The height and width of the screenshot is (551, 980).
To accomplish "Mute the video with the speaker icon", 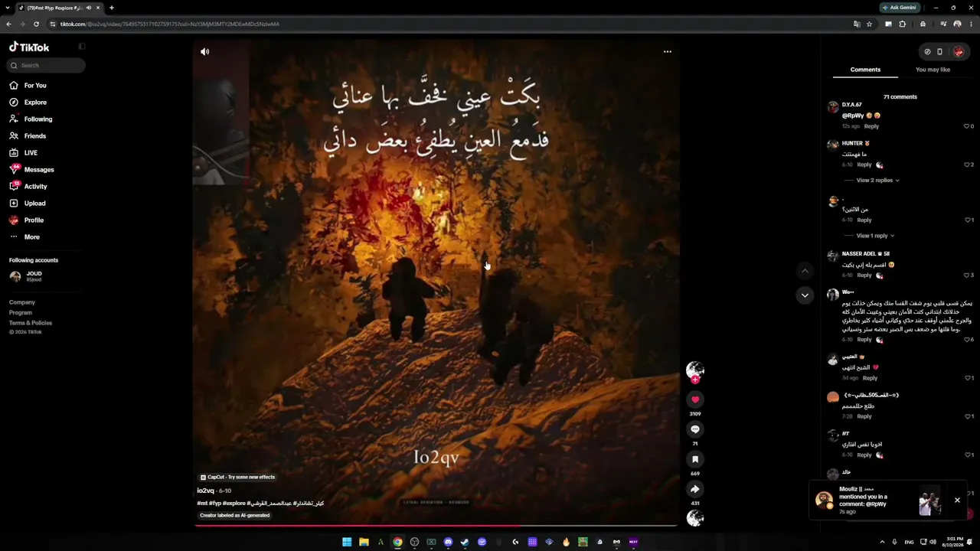I will [x=204, y=52].
